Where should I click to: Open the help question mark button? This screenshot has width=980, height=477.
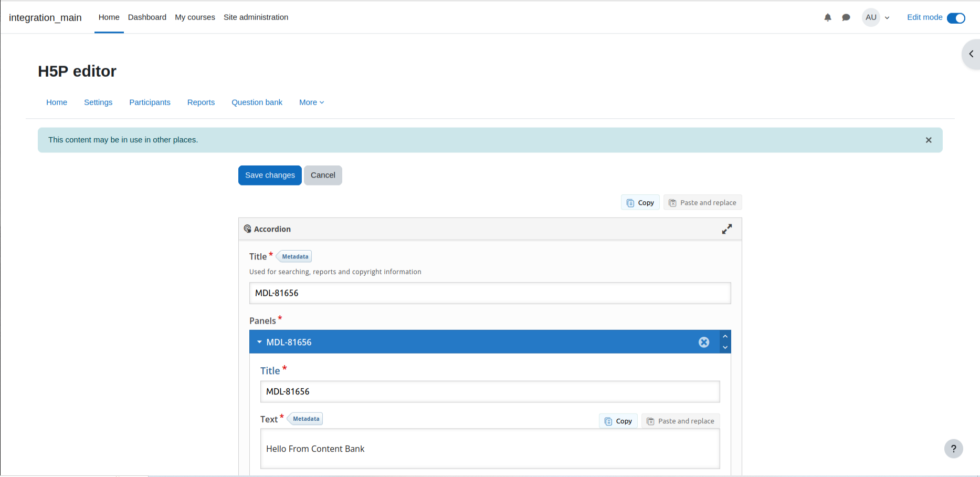(954, 449)
